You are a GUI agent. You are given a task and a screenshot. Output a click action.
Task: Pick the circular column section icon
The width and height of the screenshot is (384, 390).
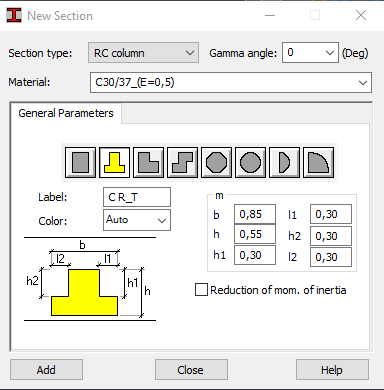[x=250, y=162]
